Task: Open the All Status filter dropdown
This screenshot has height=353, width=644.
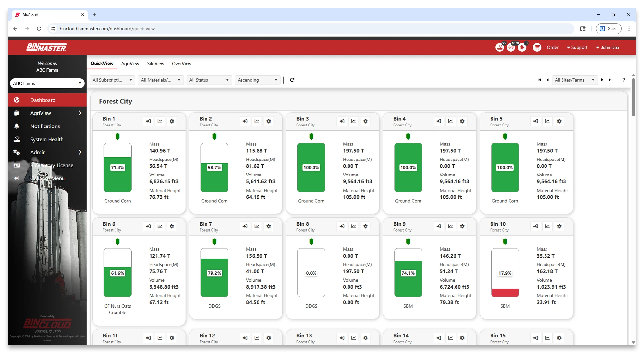Action: [x=209, y=80]
